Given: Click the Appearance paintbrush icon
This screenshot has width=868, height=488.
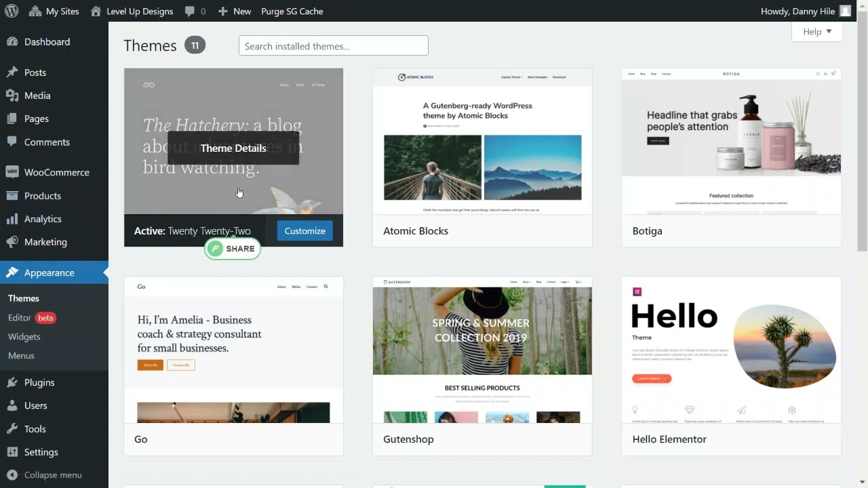Looking at the screenshot, I should point(12,272).
